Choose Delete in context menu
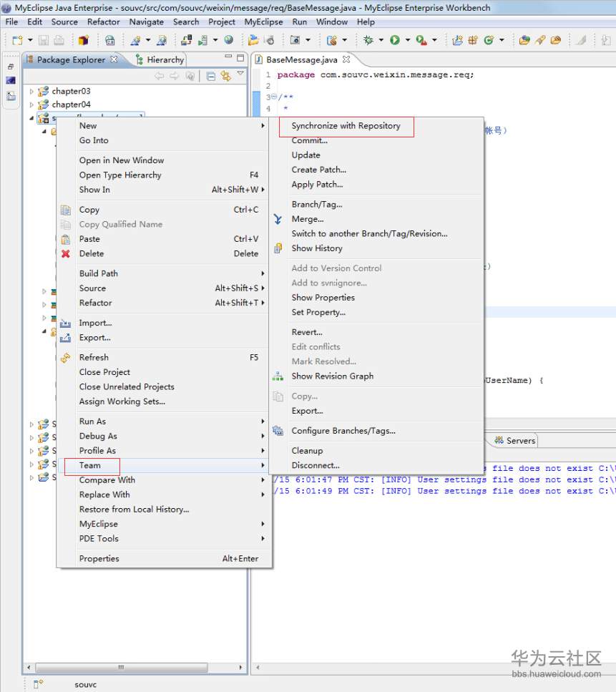This screenshot has height=692, width=616. (164, 253)
